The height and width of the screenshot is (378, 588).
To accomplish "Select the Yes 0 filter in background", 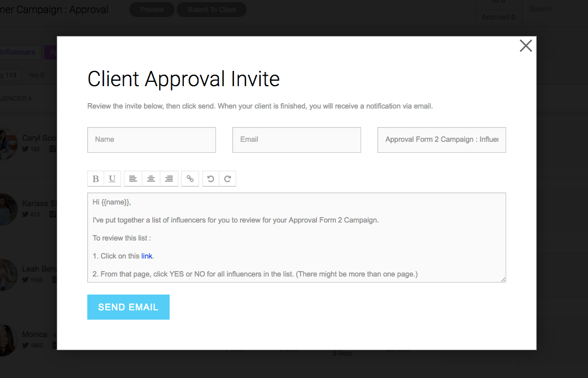I will (x=37, y=75).
